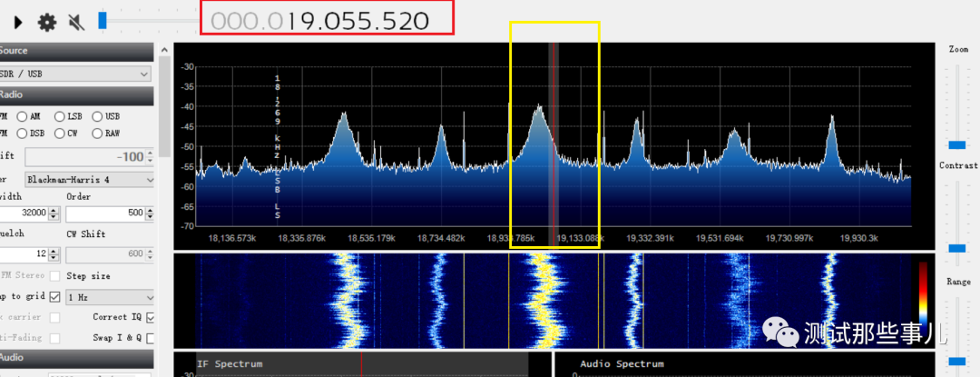Open the Blackman-Harris 4 filter dropdown
The image size is (980, 377).
(90, 180)
